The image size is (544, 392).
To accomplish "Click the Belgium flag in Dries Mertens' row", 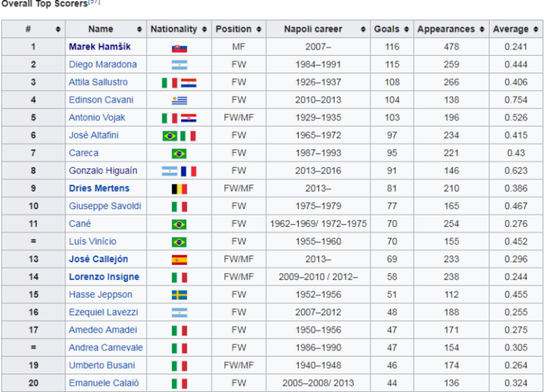I will pos(179,189).
